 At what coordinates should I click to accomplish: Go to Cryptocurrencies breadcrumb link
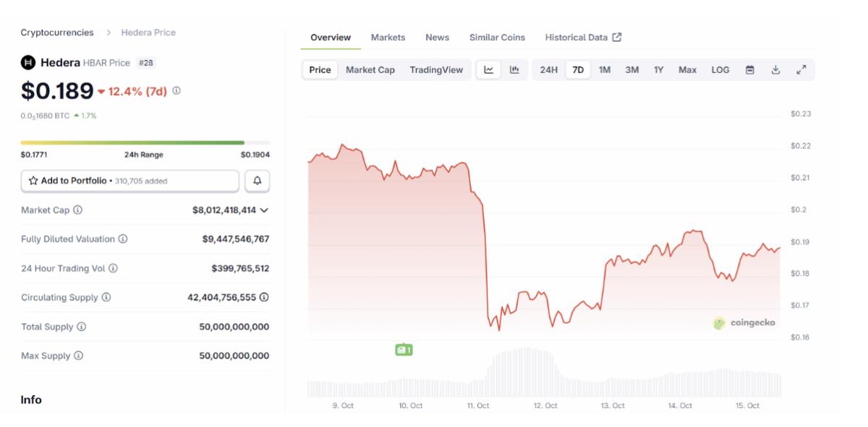point(57,33)
